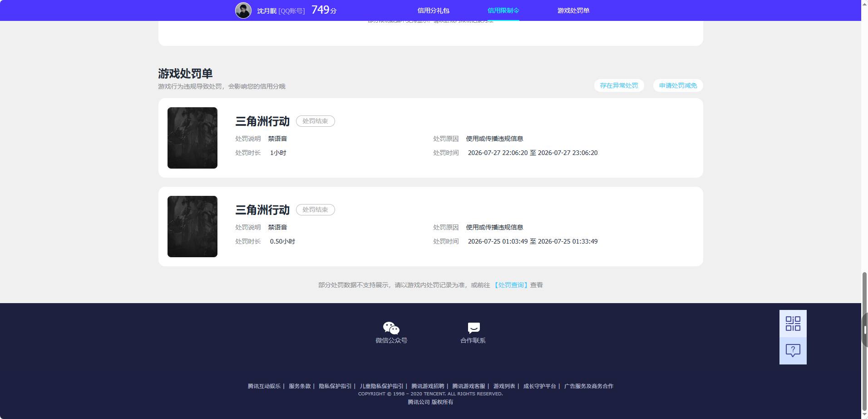Click the 749分 credit score
Viewport: 868px width, 419px height.
click(x=324, y=10)
